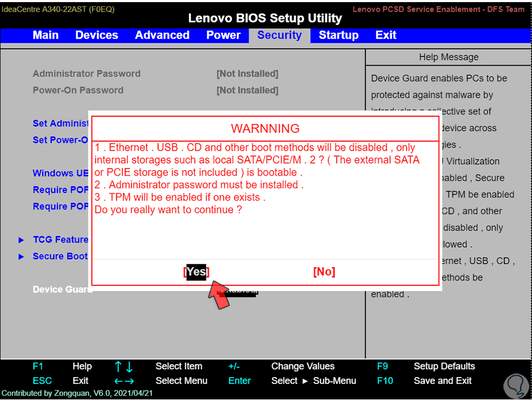Select Set Administrator Password option
This screenshot has width=532, height=401.
click(x=61, y=124)
